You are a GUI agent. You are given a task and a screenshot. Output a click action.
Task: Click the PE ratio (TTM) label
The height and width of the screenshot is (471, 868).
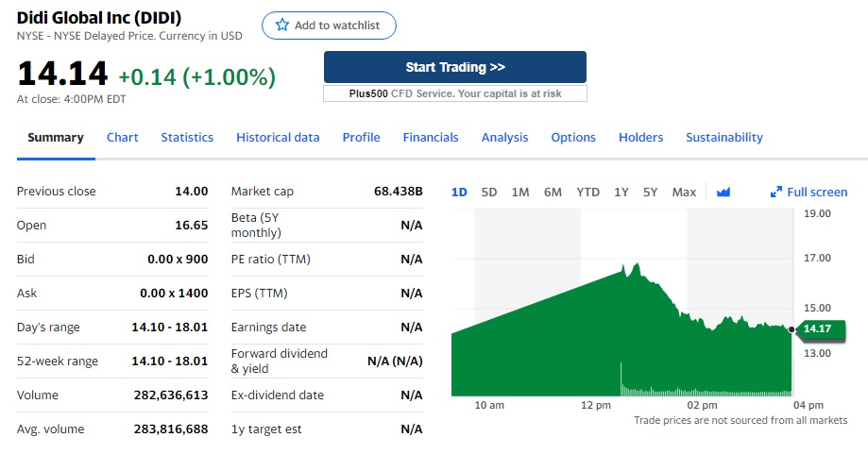pos(271,259)
